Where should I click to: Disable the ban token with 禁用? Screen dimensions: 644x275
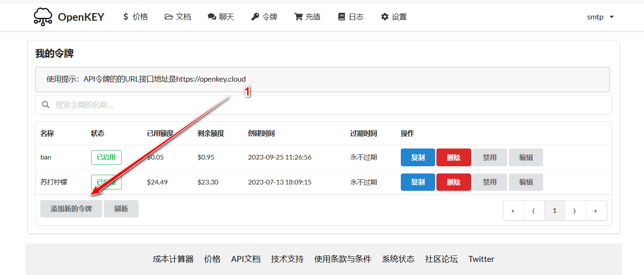[490, 157]
